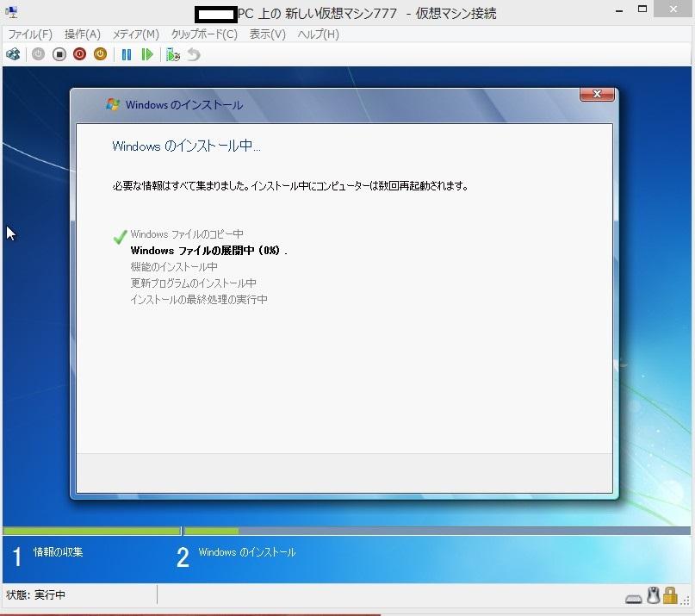Click the green check mark next to ファイルのコピー中
The width and height of the screenshot is (695, 616).
tap(120, 236)
